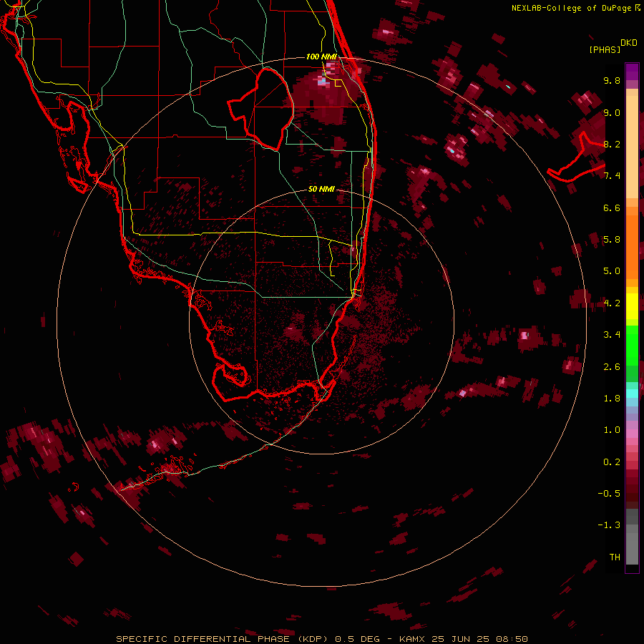Click the 9.0 scale value
Image resolution: width=644 pixels, height=644 pixels.
click(612, 112)
